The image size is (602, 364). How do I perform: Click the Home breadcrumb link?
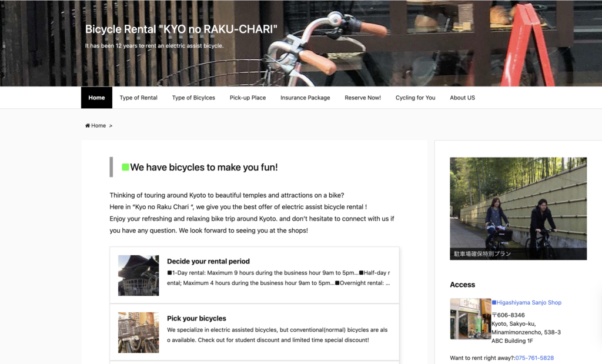pyautogui.click(x=98, y=126)
